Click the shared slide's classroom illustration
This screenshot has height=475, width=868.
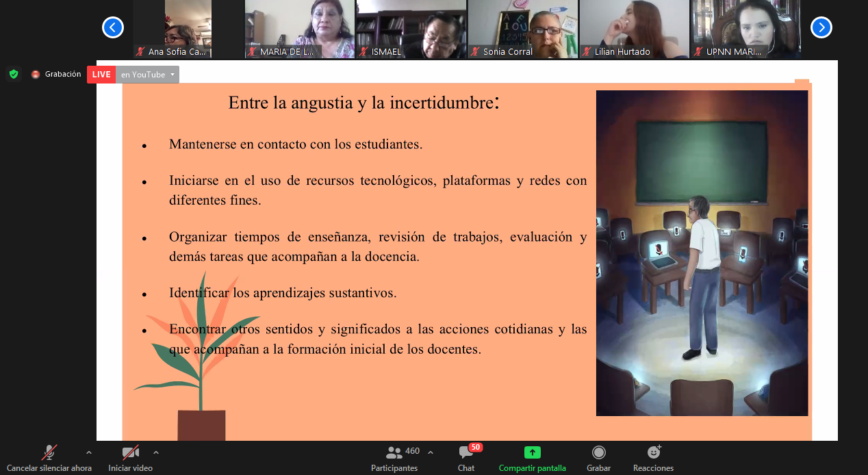pos(702,253)
